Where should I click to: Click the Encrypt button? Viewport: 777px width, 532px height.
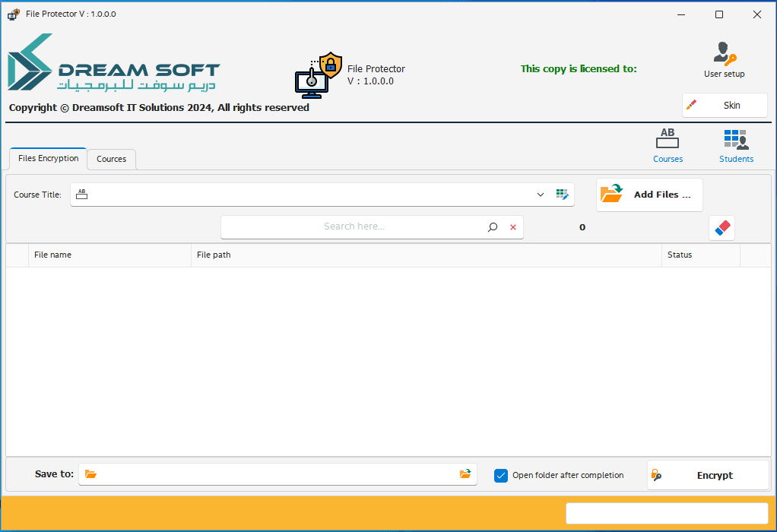pos(708,476)
